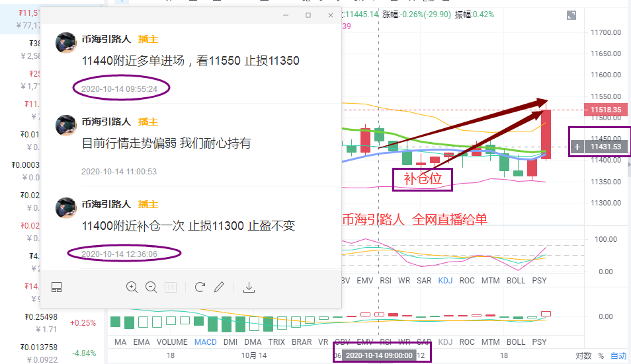This screenshot has width=631, height=364.
Task: Click the ₮0.013758 coin row
Action: point(52,353)
